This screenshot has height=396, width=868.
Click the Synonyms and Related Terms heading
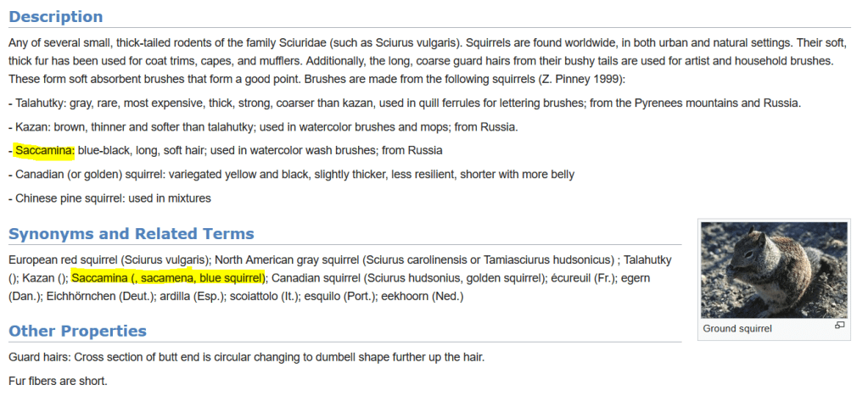point(131,234)
